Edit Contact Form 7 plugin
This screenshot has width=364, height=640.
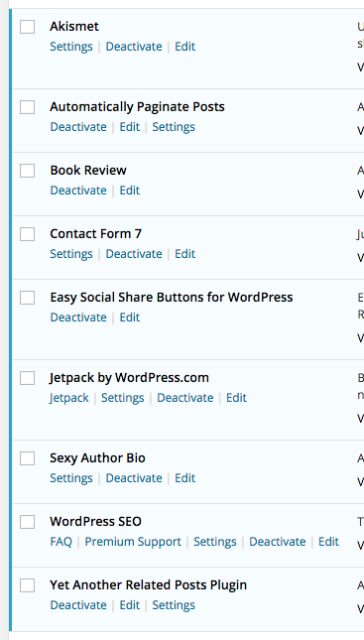pyautogui.click(x=185, y=254)
